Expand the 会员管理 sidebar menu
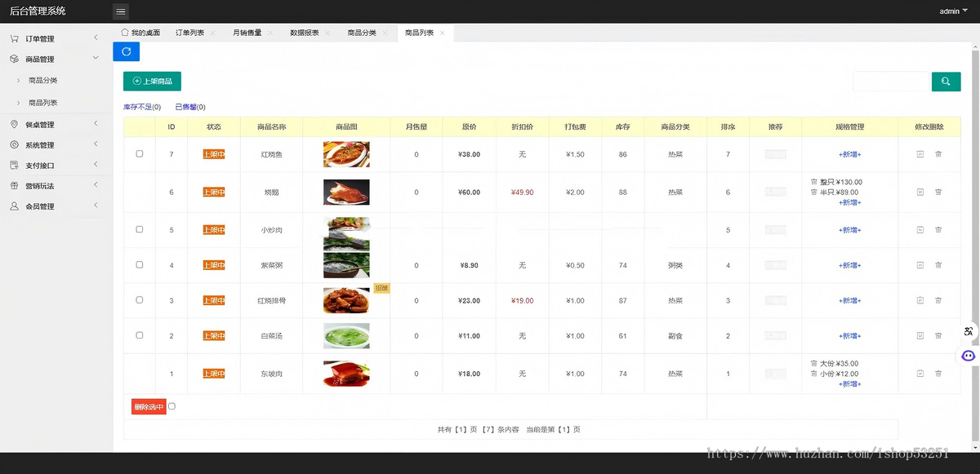This screenshot has width=980, height=474. (56, 206)
